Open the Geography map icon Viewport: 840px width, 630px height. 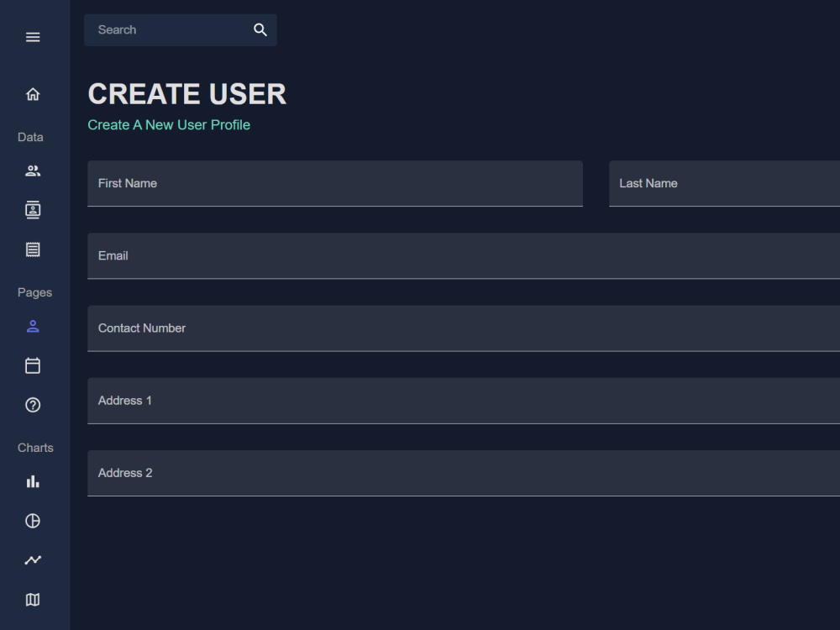pyautogui.click(x=33, y=600)
